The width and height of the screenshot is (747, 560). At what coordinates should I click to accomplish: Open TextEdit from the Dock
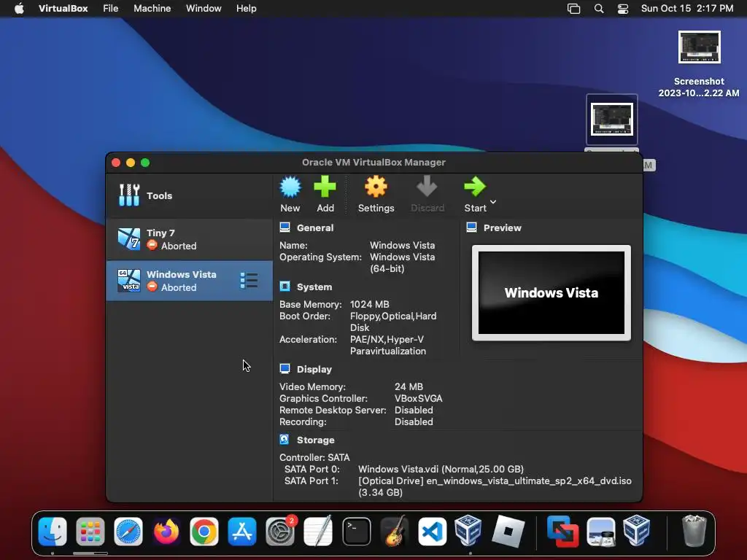(x=318, y=531)
